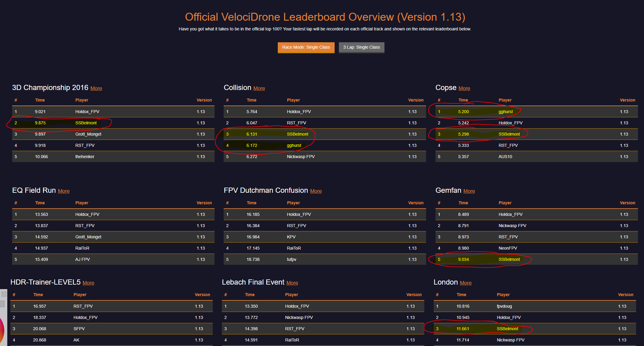
Task: Open More link for London
Action: [466, 283]
